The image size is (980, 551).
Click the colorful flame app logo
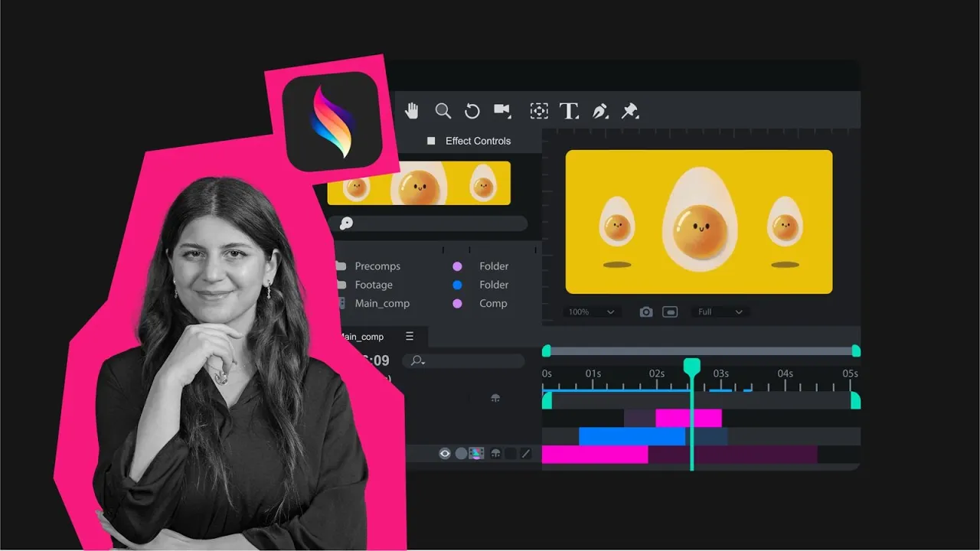(332, 122)
